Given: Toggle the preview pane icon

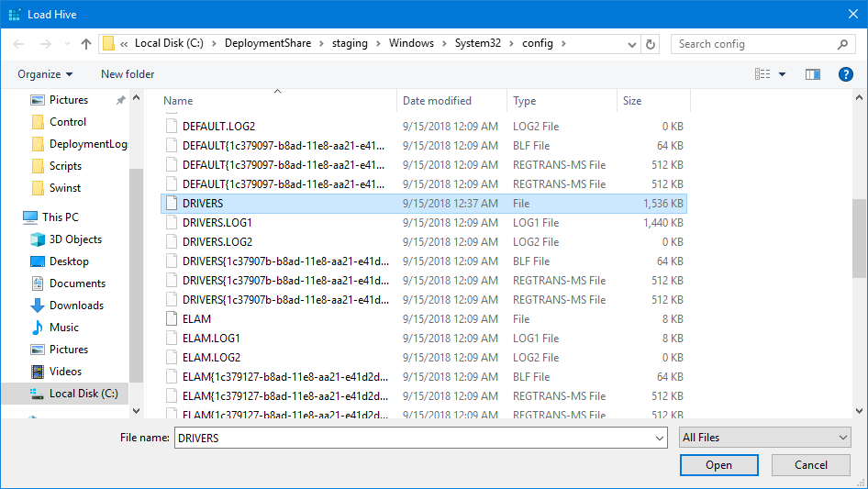Looking at the screenshot, I should pos(812,74).
